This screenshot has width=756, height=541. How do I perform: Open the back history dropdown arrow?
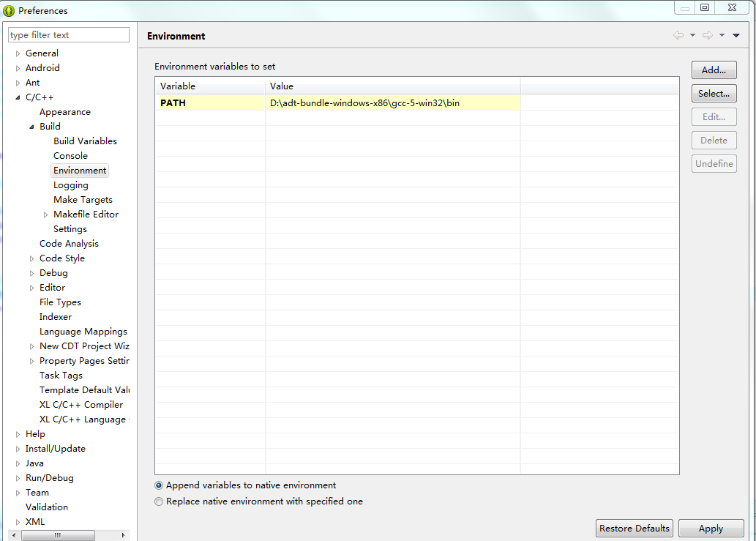coord(693,35)
